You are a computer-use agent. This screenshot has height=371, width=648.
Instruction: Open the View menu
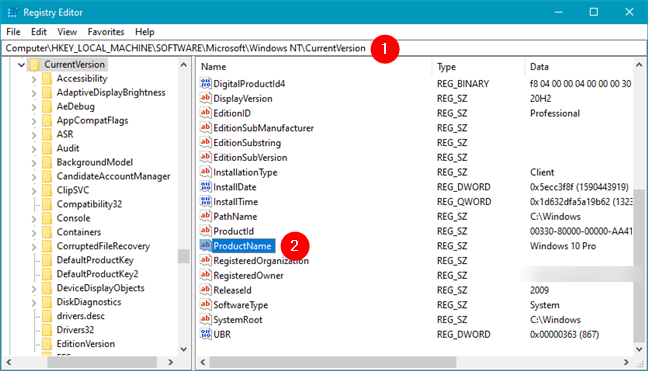[67, 32]
